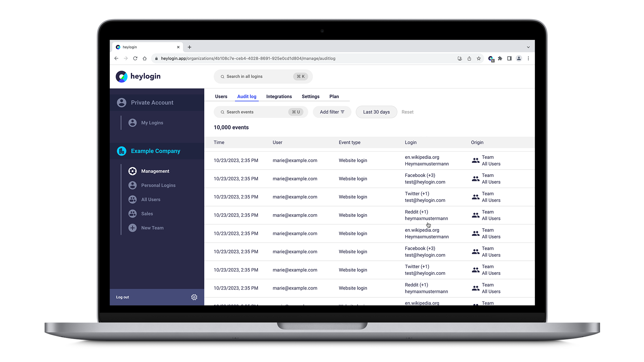
Task: Click the first Reddit (+1) login entry
Action: click(x=426, y=215)
